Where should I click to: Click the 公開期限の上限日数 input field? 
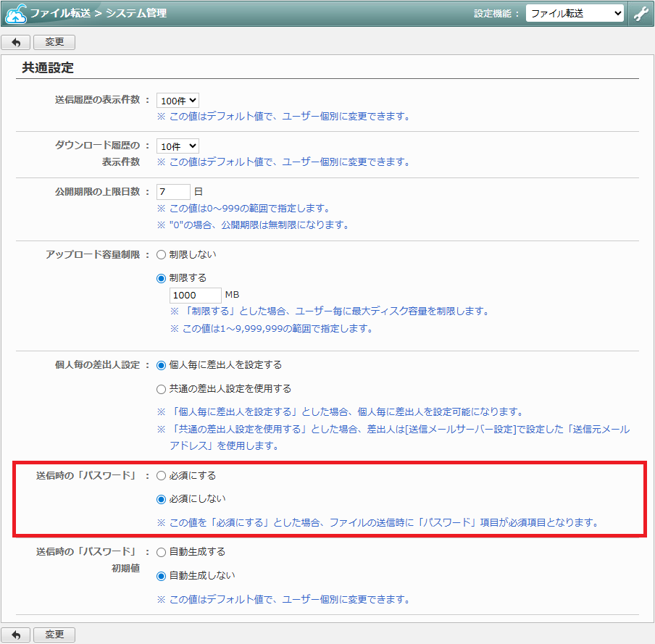pyautogui.click(x=173, y=192)
